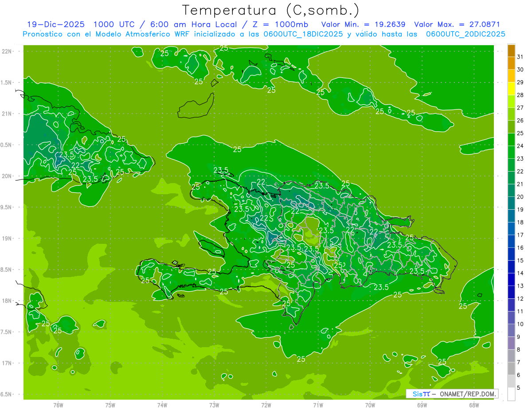Viewport: 532px width, 411px height.
Task: Click the legend label '5'
Action: click(x=519, y=388)
